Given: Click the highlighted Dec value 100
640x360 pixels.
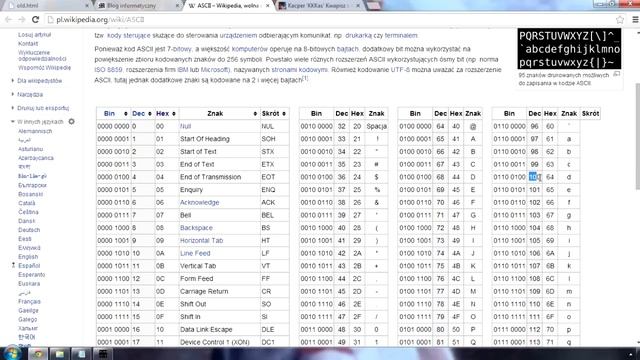Looking at the screenshot, I should click(x=534, y=177).
